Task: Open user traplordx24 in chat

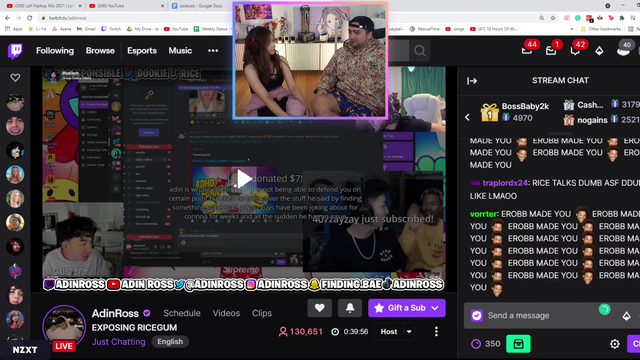Action: pos(505,183)
